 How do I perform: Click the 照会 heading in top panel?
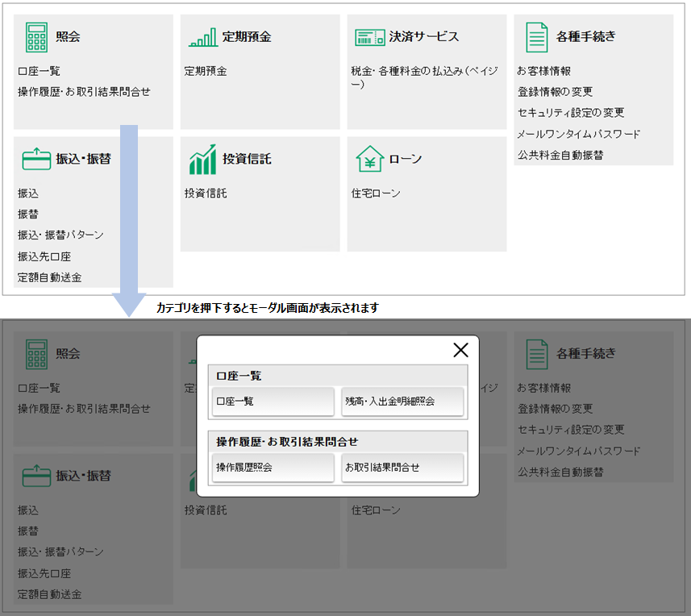(x=68, y=36)
